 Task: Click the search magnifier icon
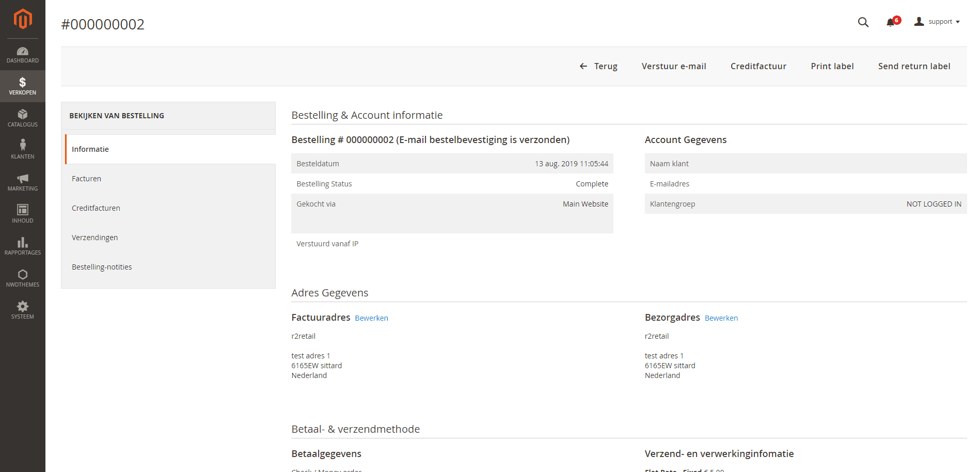click(x=863, y=22)
